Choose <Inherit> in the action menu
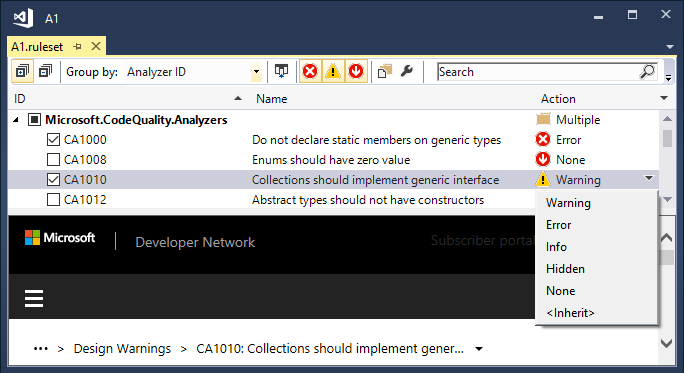Viewport: 684px width, 373px height. tap(570, 313)
